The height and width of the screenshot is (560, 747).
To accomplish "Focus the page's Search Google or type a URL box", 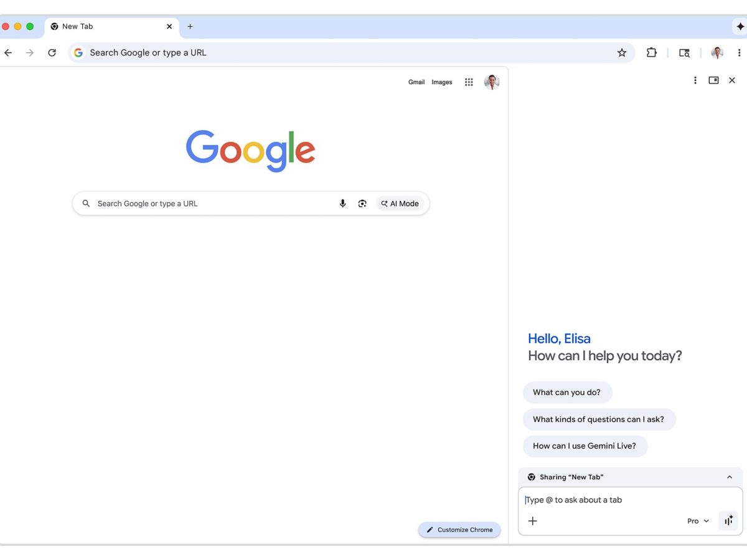I will (x=251, y=203).
